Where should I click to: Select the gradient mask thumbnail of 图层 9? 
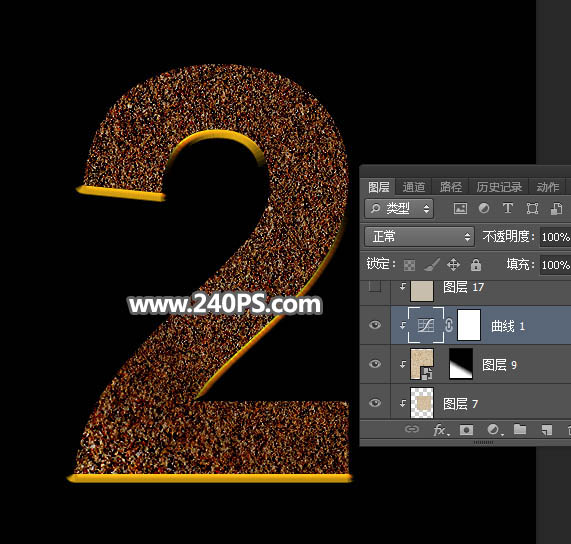pos(461,364)
